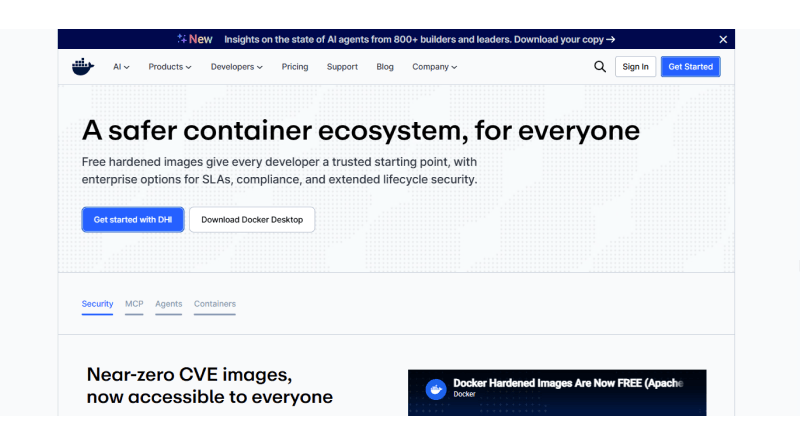Viewport: 800px width, 445px height.
Task: Switch to the Agents tab
Action: (x=168, y=305)
